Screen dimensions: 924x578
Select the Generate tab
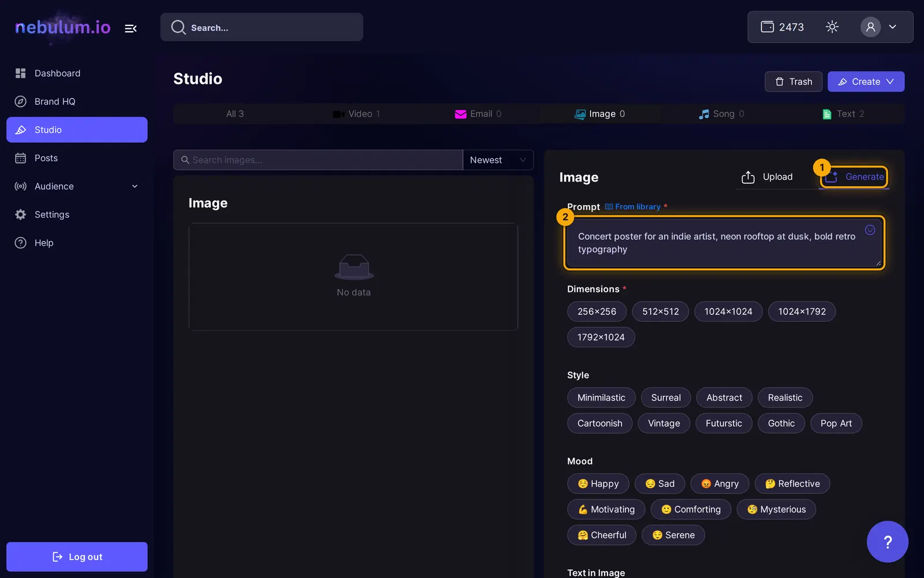pos(854,177)
